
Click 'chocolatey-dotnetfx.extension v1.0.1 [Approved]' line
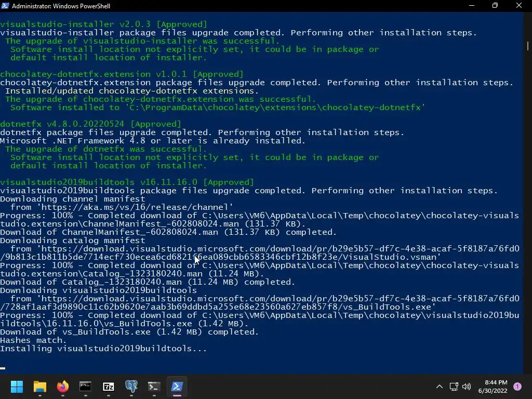pyautogui.click(x=122, y=74)
